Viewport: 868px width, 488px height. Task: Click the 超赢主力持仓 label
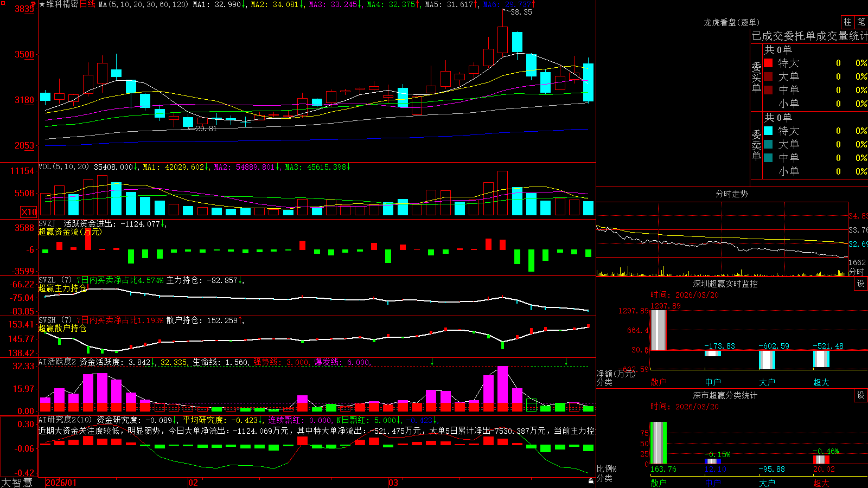(x=62, y=288)
